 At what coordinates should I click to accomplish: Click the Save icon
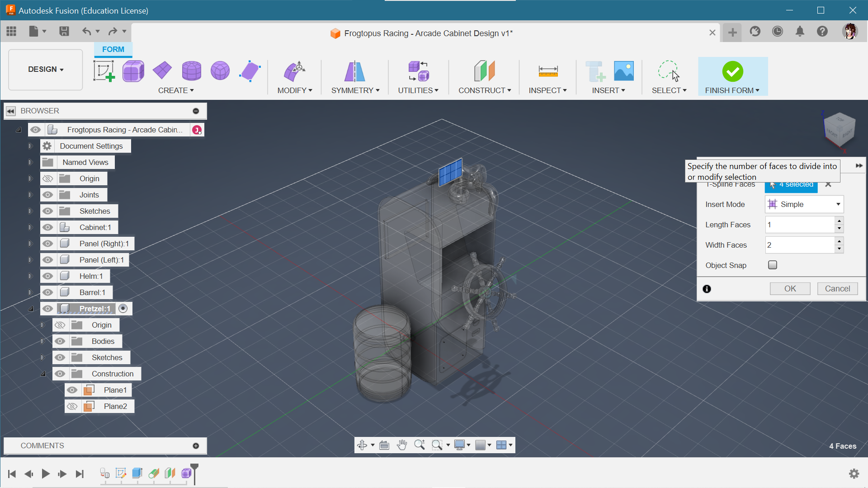tap(64, 31)
